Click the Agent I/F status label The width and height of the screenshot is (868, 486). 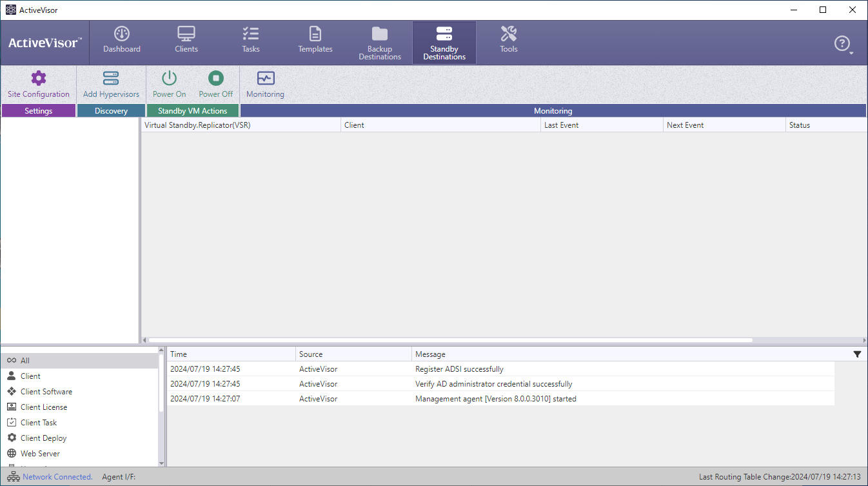[x=119, y=477]
